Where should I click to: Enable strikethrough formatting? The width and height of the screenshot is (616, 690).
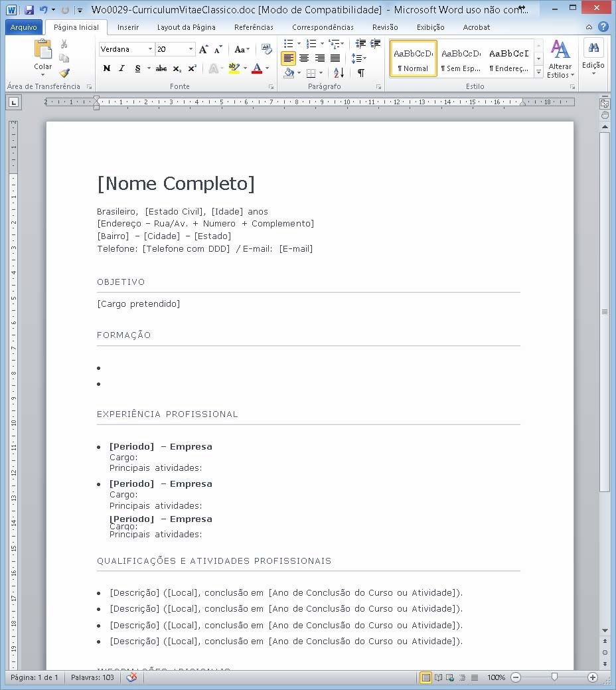click(x=162, y=68)
